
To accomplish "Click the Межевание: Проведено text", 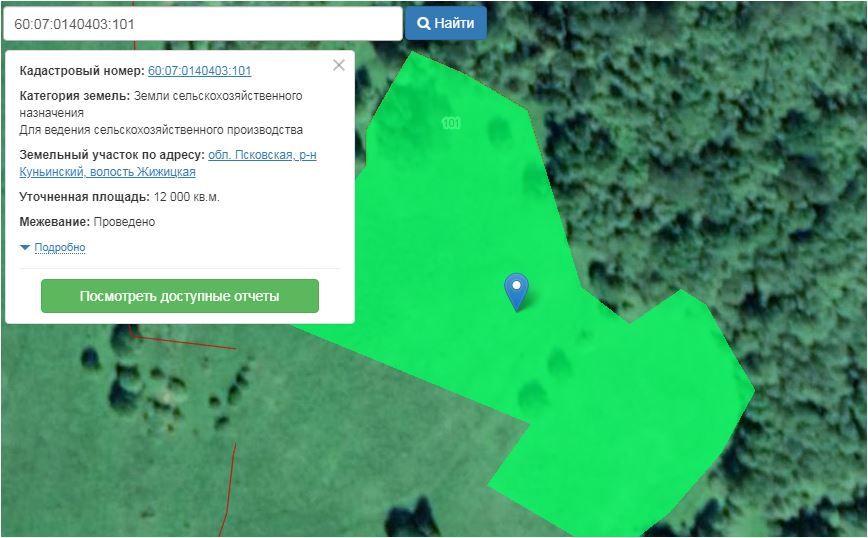I will coord(87,222).
